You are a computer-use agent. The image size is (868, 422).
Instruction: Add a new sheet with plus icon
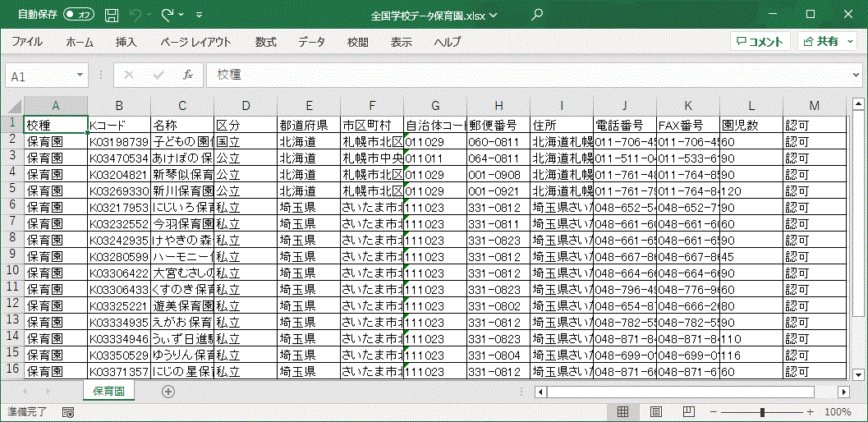click(168, 392)
